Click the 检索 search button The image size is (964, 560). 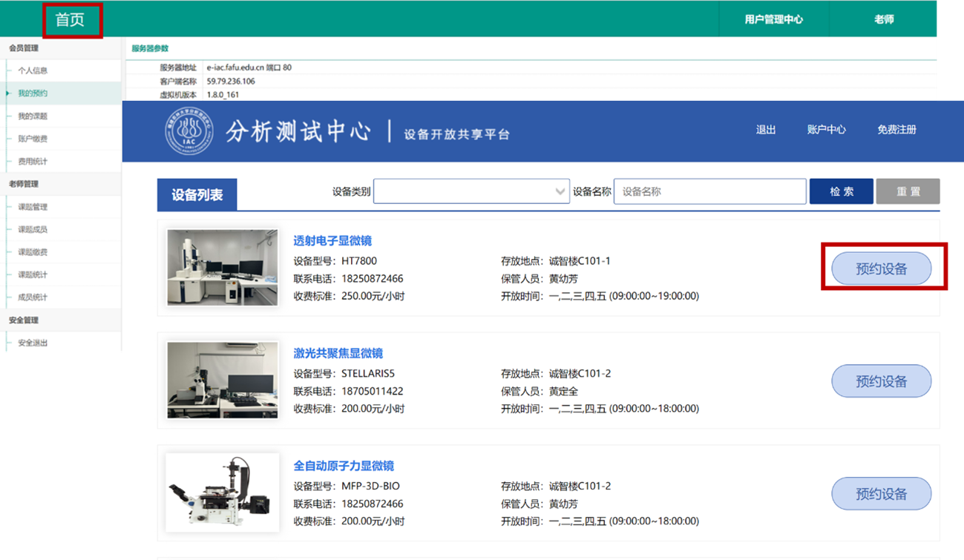point(840,191)
